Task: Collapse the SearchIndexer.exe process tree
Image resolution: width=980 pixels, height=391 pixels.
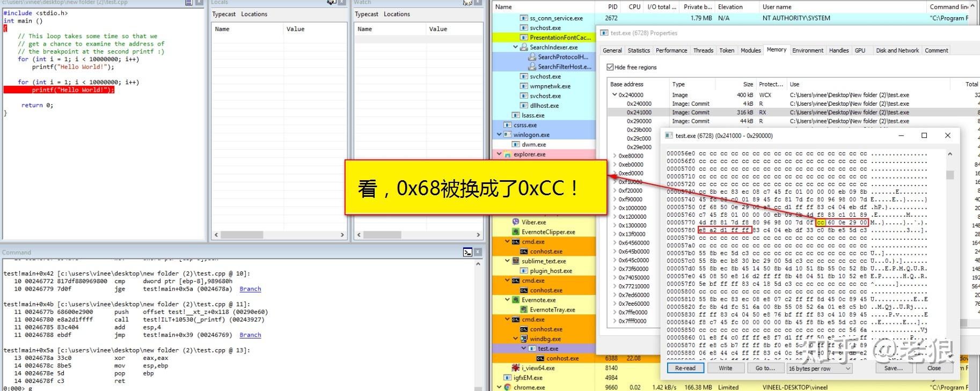Action: pos(515,47)
